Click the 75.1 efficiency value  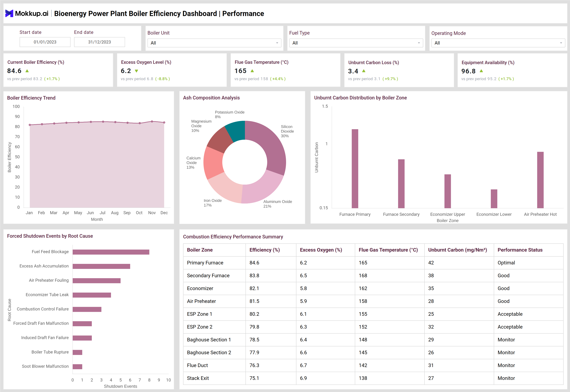click(x=254, y=378)
